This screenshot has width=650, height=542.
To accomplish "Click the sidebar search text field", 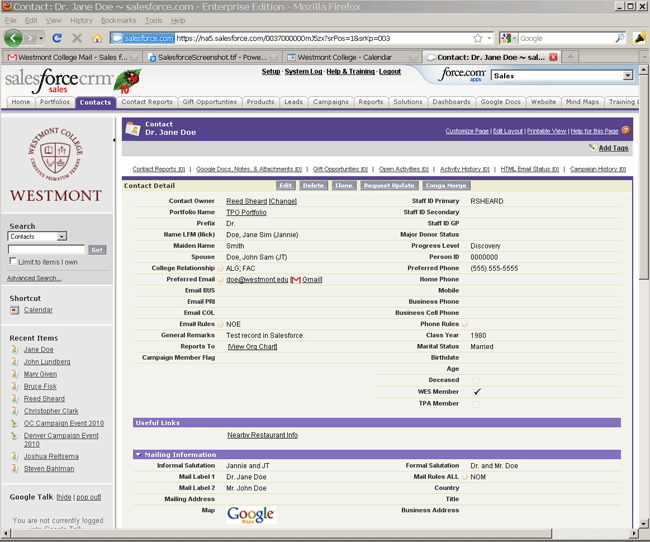I will coord(46,249).
